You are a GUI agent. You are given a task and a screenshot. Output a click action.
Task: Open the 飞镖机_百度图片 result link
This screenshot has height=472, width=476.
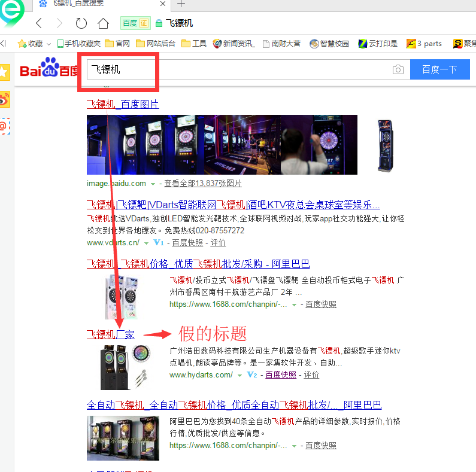click(x=123, y=104)
